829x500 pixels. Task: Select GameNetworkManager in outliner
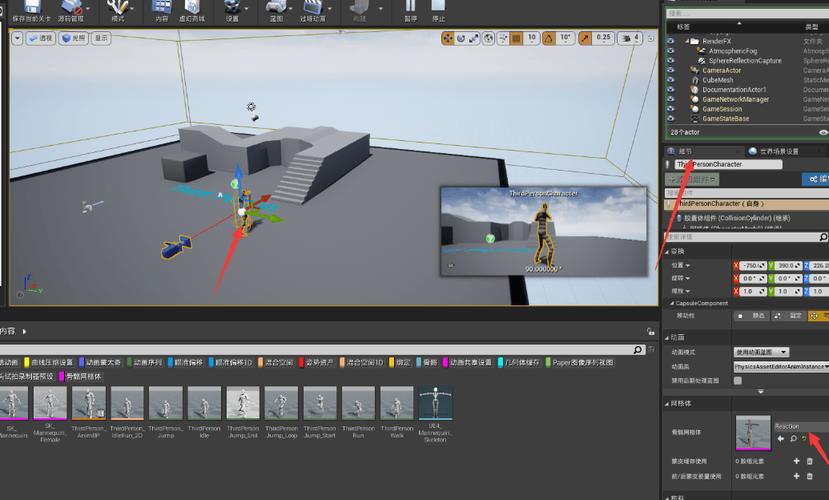click(735, 99)
